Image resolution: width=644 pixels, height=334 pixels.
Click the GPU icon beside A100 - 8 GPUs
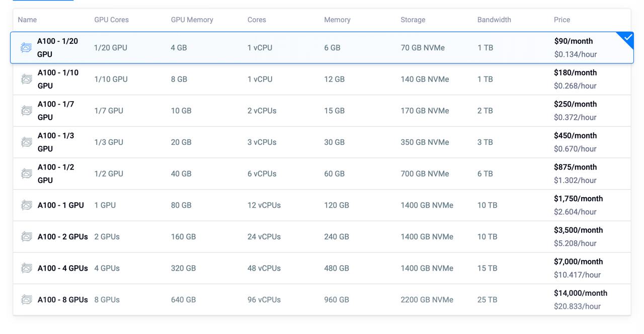point(27,300)
